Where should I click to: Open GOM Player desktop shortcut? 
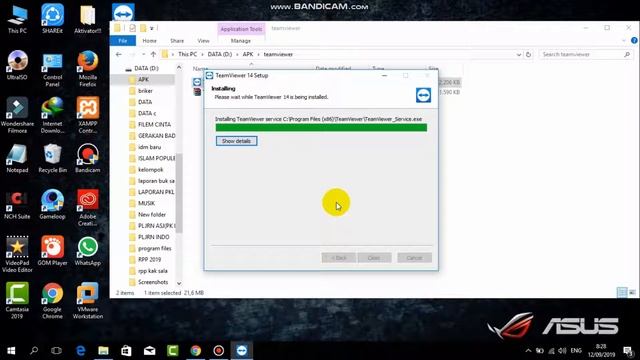(52, 251)
